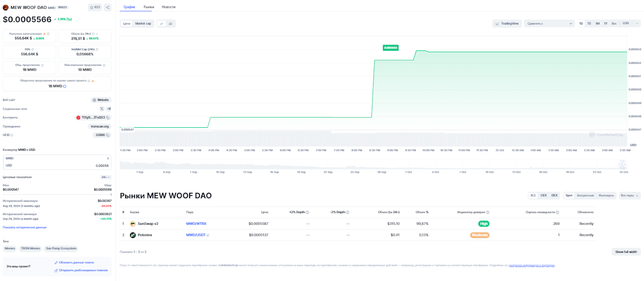Set chart range to 1D

581,23
